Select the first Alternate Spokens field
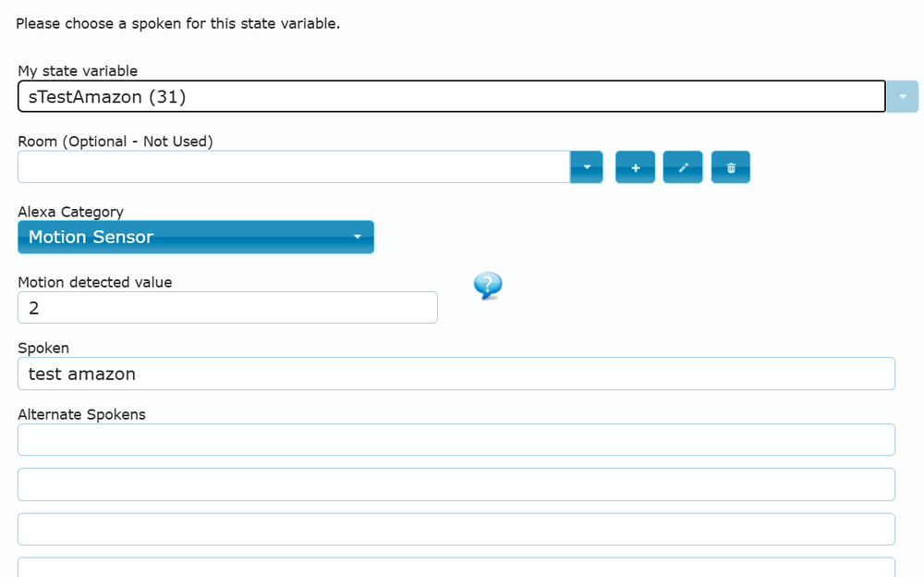This screenshot has width=924, height=577. click(456, 440)
